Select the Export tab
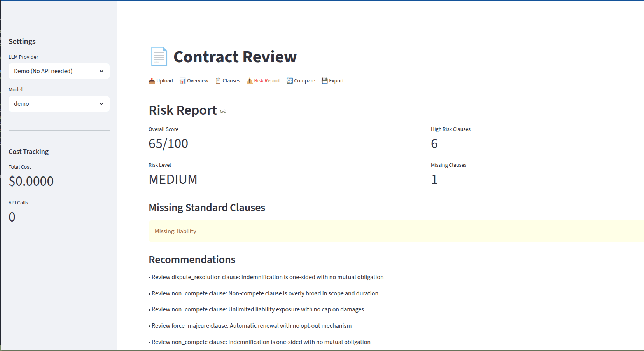This screenshot has height=351, width=644. 336,80
